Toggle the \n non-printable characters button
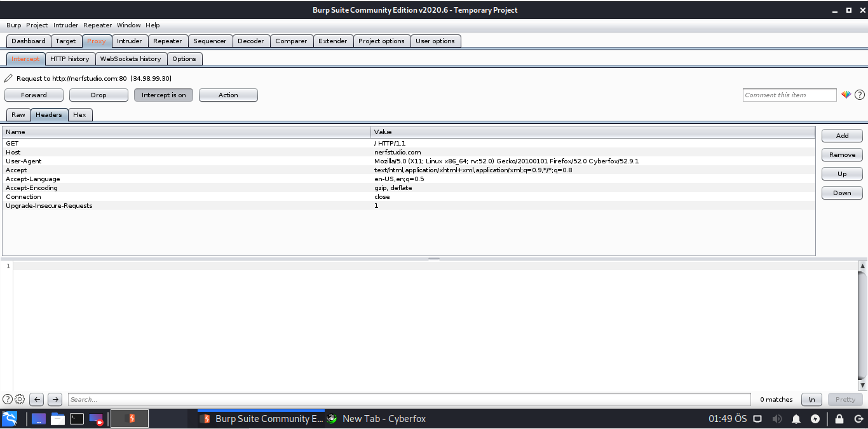This screenshot has width=868, height=429. tap(811, 399)
